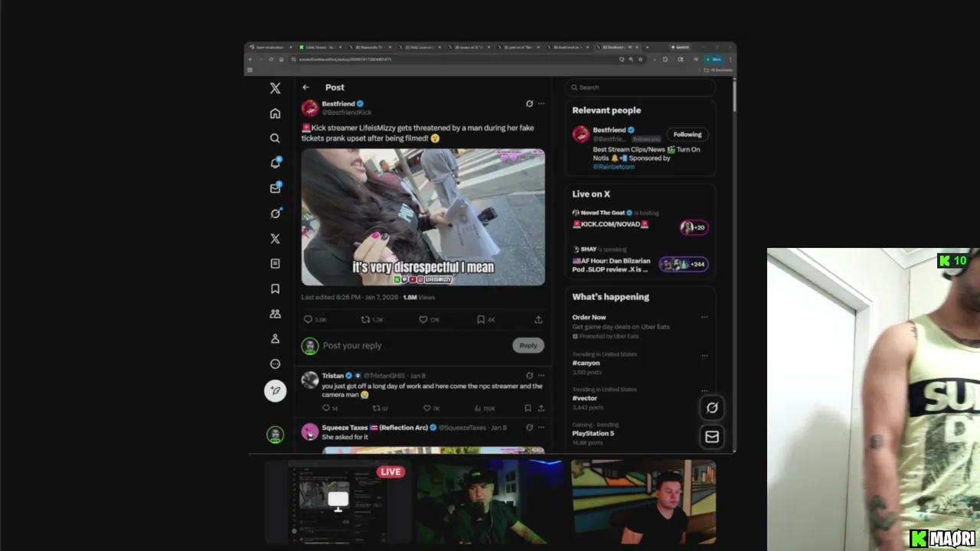Open Communities icon in sidebar
The height and width of the screenshot is (551, 980).
click(275, 314)
